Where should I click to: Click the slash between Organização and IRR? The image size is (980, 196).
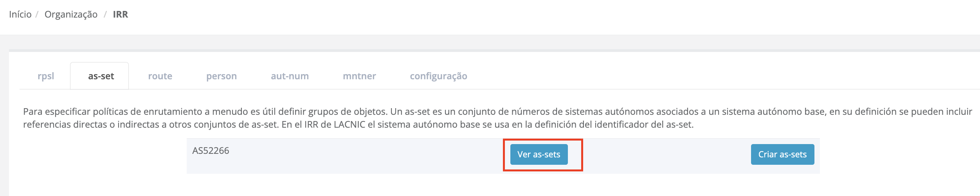point(105,14)
